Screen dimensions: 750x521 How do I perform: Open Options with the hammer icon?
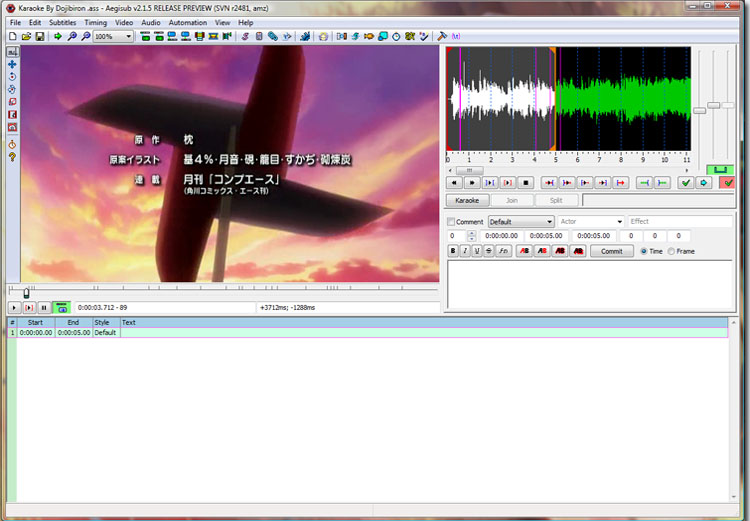pos(442,36)
